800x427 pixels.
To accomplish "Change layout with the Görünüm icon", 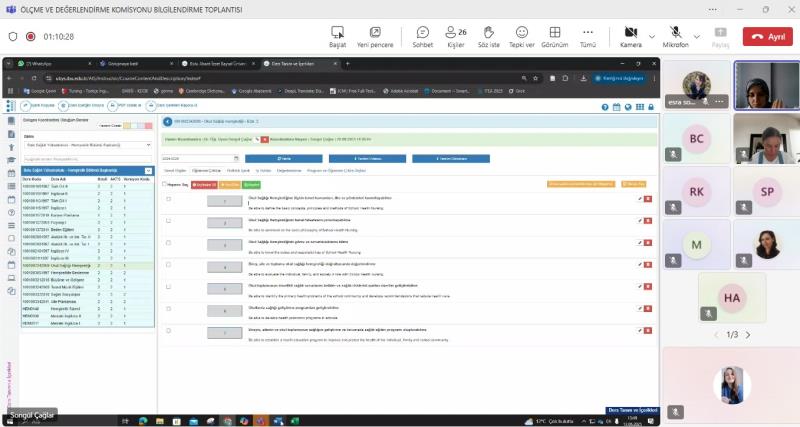I will (554, 32).
